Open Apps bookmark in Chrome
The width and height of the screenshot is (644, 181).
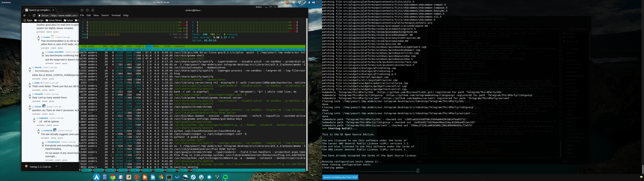click(x=28, y=20)
